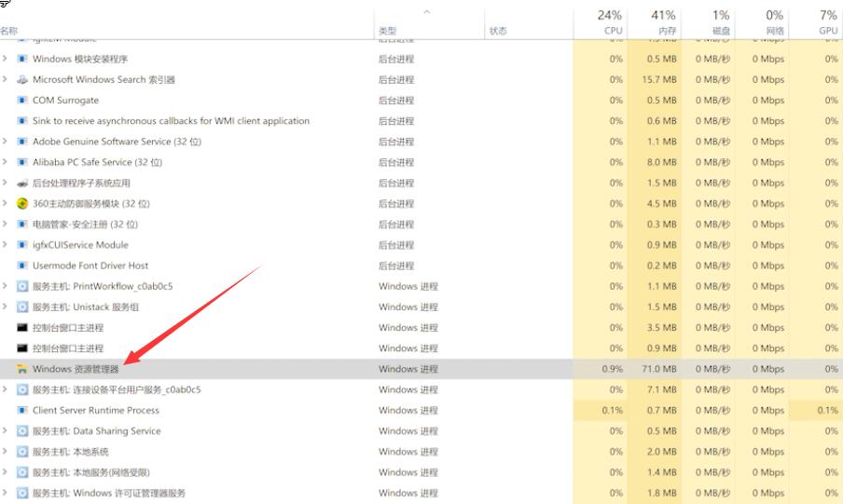Expand 服务主机: Data Sharing Service
Screen dimensions: 843x504
click(x=5, y=430)
